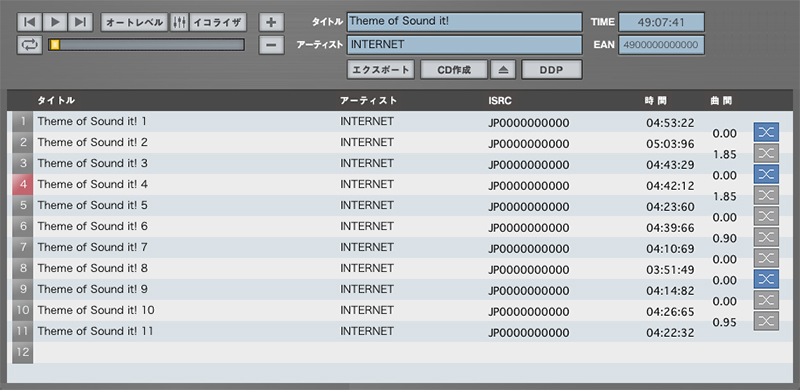Skip to the next track
Screen dimensions: 800x390
coord(81,22)
